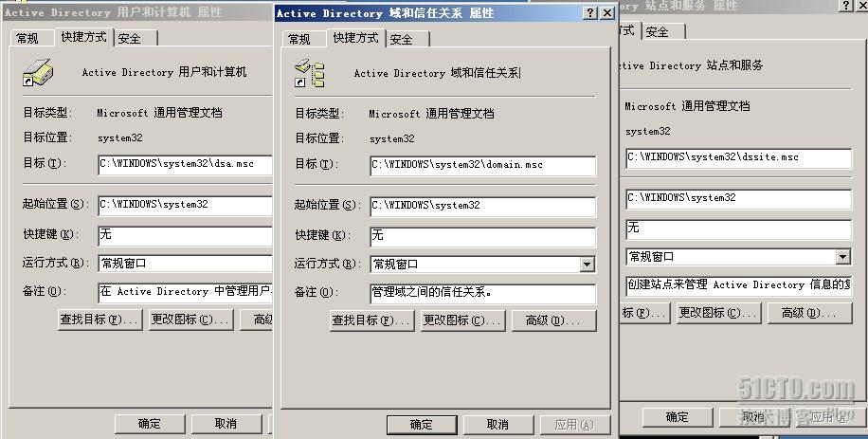Click shortcut key field in Sites and Services window
The height and width of the screenshot is (439, 868).
(x=738, y=229)
